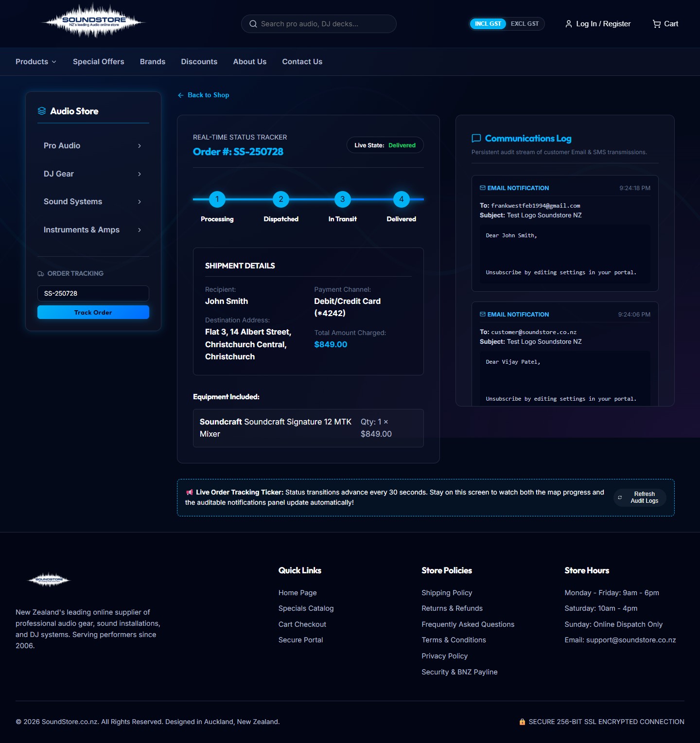
Task: Click the megaphone icon in ticker
Action: tap(190, 492)
